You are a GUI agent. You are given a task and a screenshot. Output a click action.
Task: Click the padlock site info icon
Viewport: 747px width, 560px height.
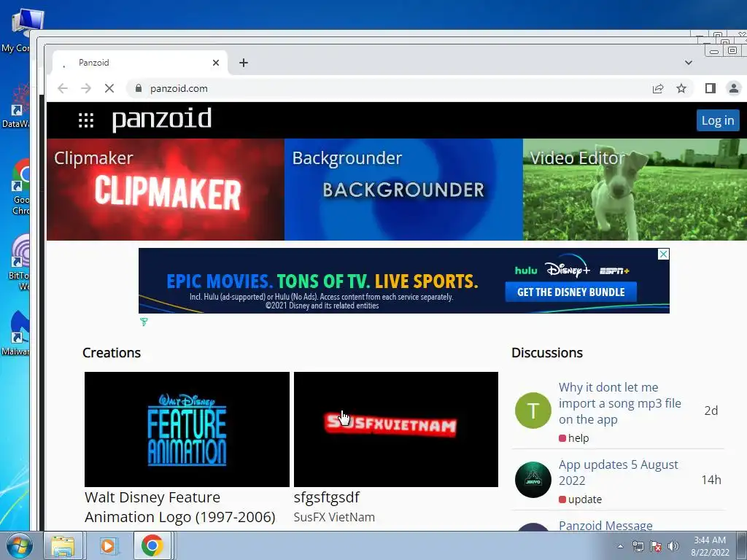139,88
